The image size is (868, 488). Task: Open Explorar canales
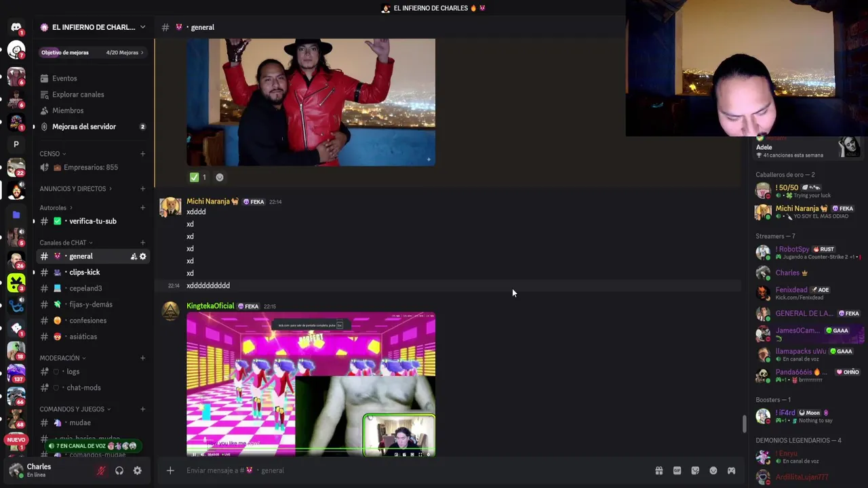[92, 94]
